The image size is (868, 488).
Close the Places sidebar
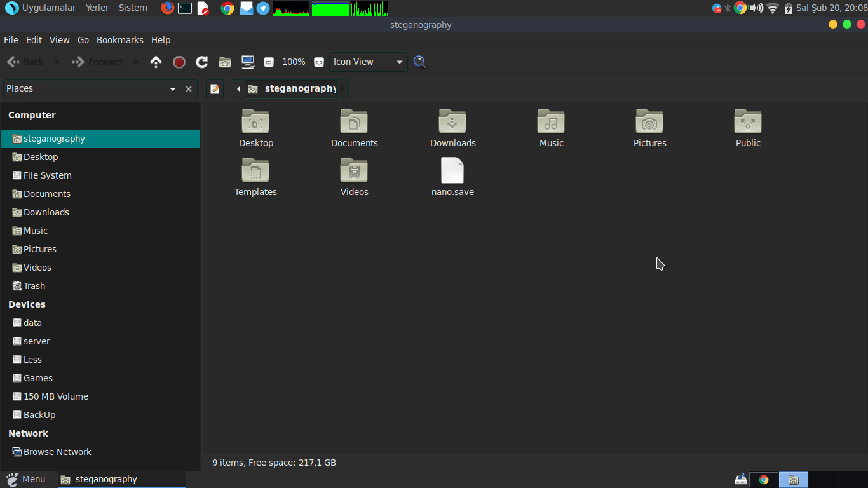click(x=189, y=89)
